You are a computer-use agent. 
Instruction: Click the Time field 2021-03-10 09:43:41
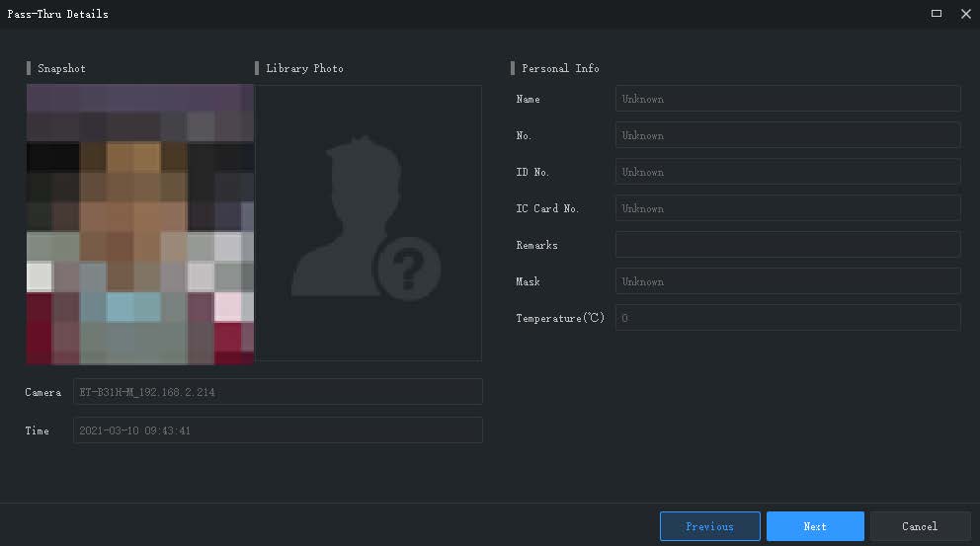278,430
